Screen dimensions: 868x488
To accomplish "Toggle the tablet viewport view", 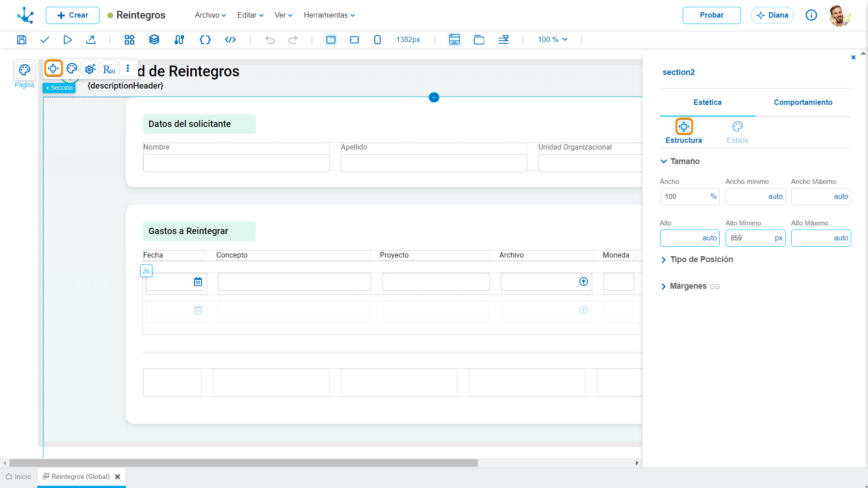I will pos(354,40).
